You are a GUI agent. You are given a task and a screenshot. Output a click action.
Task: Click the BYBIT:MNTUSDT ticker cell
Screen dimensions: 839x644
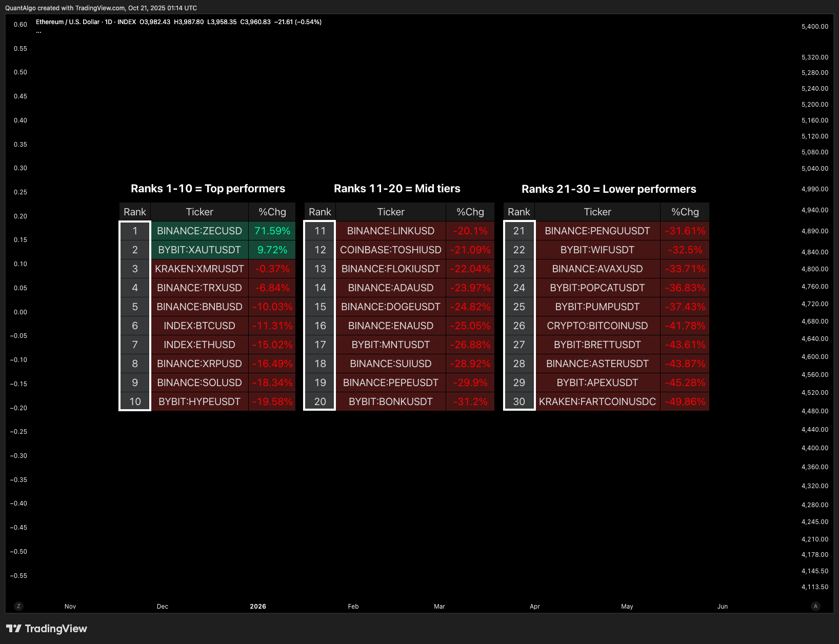(x=391, y=345)
